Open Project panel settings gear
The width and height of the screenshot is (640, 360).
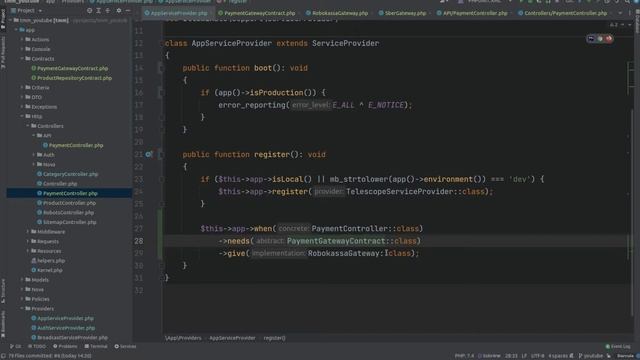[119, 11]
